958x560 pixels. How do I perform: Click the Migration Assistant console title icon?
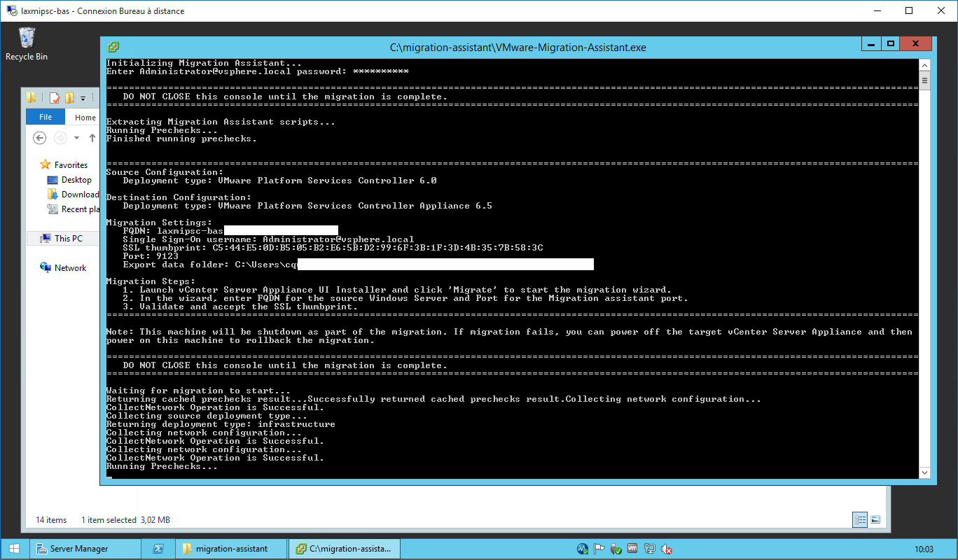click(x=113, y=48)
